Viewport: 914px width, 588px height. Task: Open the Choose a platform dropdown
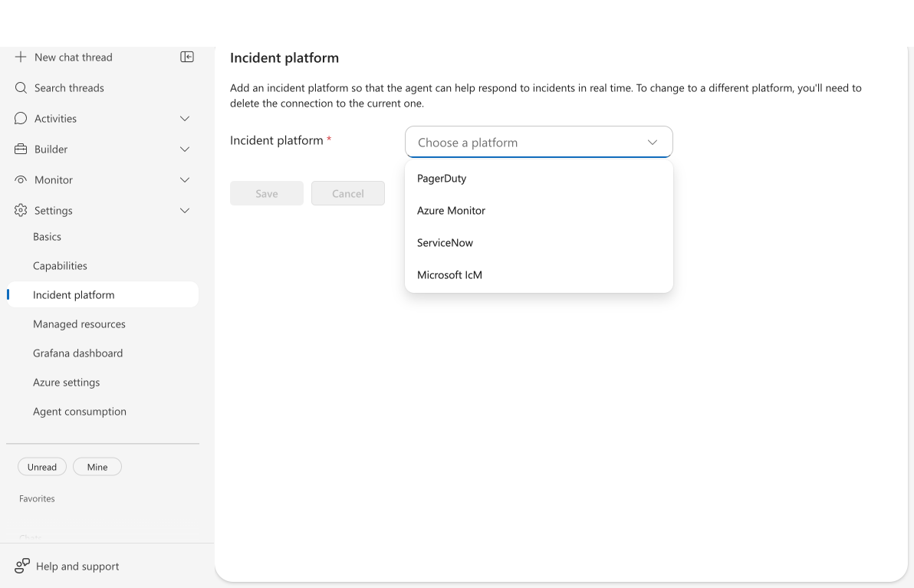click(538, 142)
